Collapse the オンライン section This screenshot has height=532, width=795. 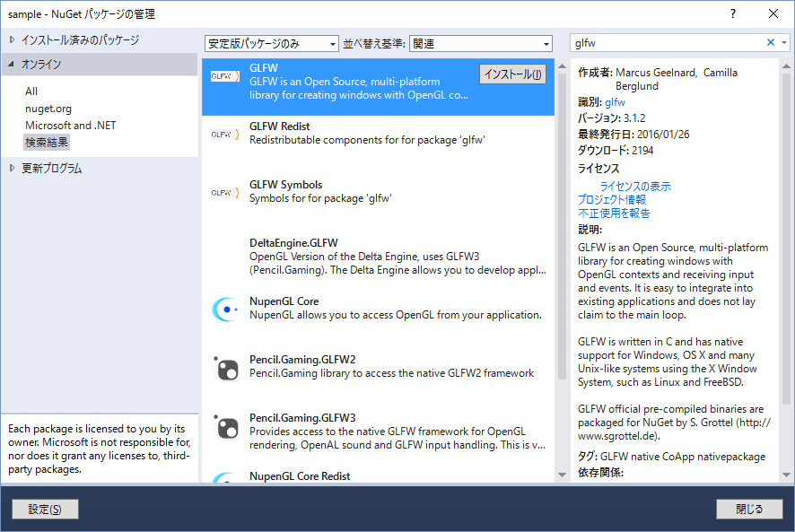point(11,64)
